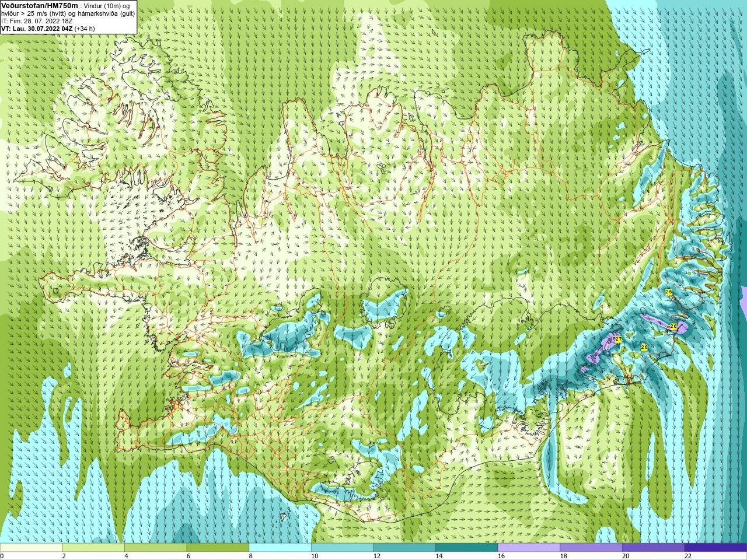Image resolution: width=747 pixels, height=560 pixels.
Task: Click the legend scale value '16'
Action: pos(501,556)
